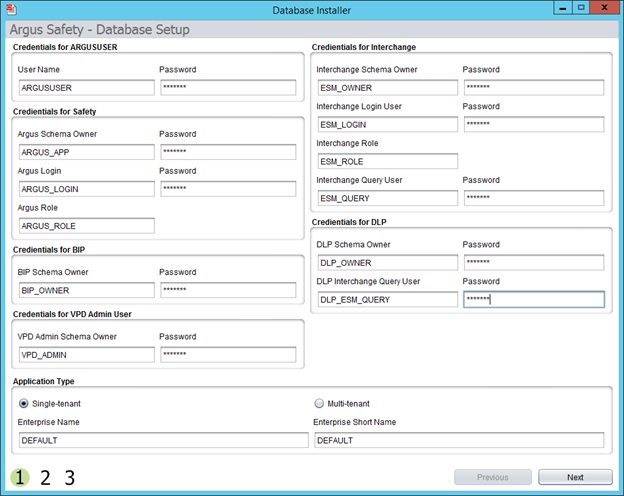Click the DLP Interchange Query User field
Image resolution: width=624 pixels, height=496 pixels.
tap(388, 299)
